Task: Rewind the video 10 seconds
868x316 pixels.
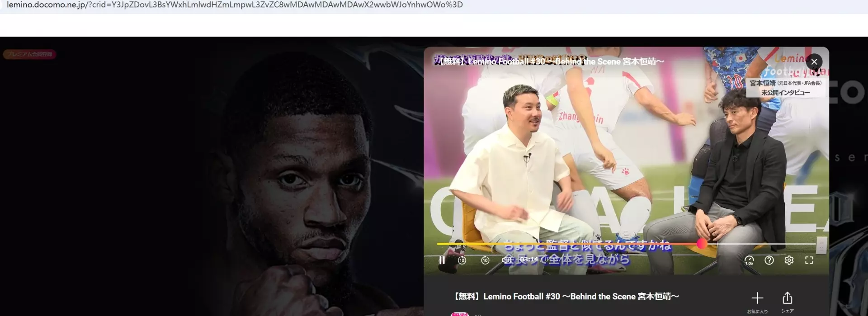Action: coord(462,260)
